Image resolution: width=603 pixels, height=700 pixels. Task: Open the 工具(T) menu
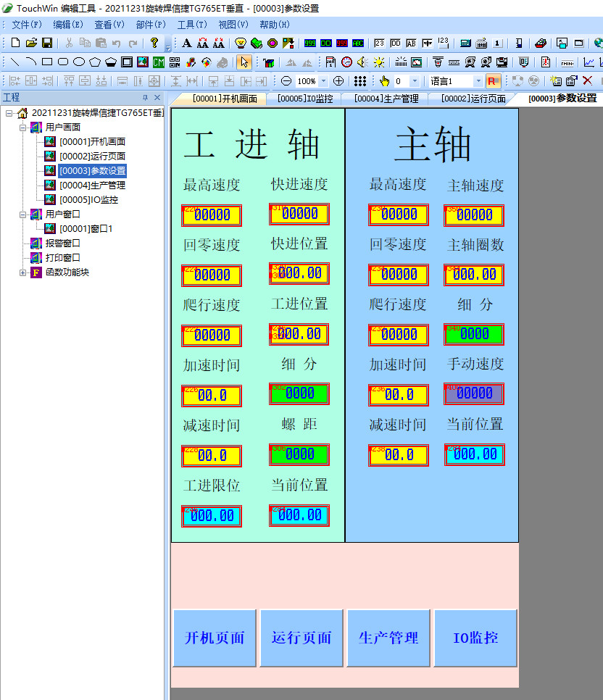(191, 25)
